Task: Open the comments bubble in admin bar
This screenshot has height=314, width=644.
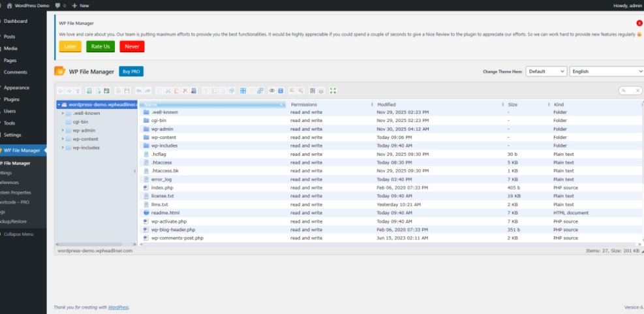Action: pos(57,6)
